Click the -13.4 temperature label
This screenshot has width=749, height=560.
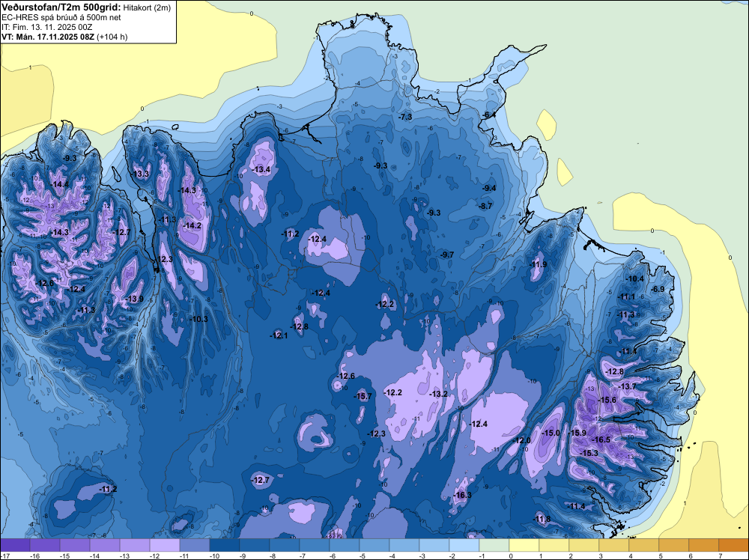click(x=261, y=169)
